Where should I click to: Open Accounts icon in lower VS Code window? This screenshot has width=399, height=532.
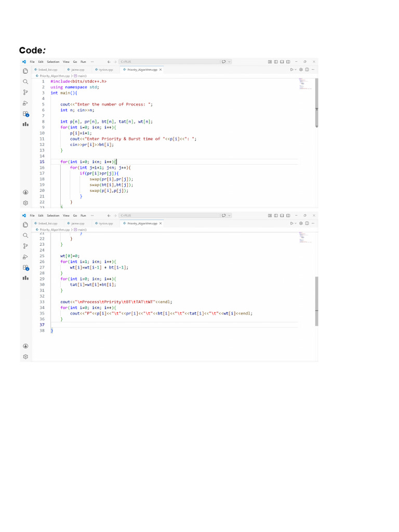coord(25,346)
